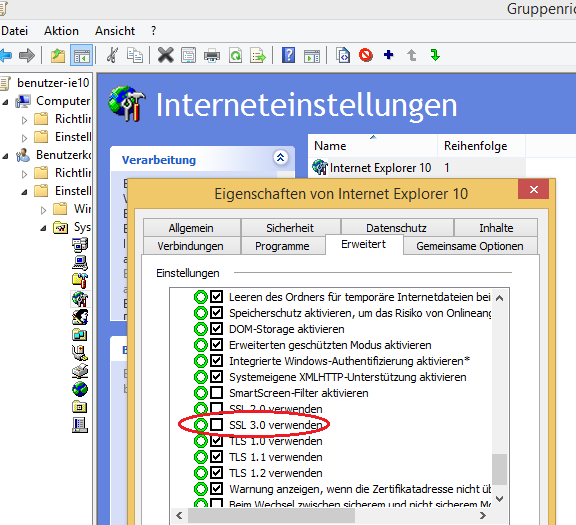Collapse the Verarbeitung panel chevron
576x525 pixels.
(281, 158)
